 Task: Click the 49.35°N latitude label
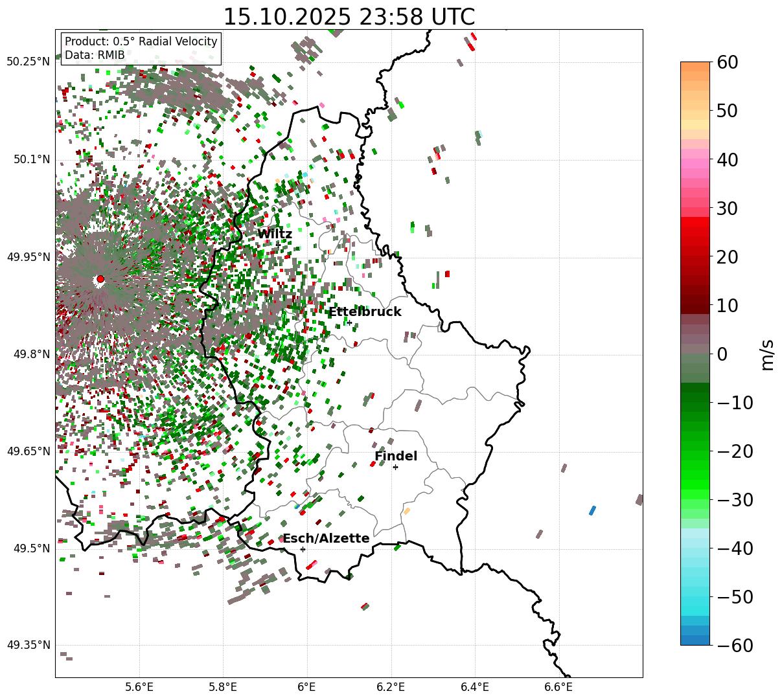click(28, 645)
